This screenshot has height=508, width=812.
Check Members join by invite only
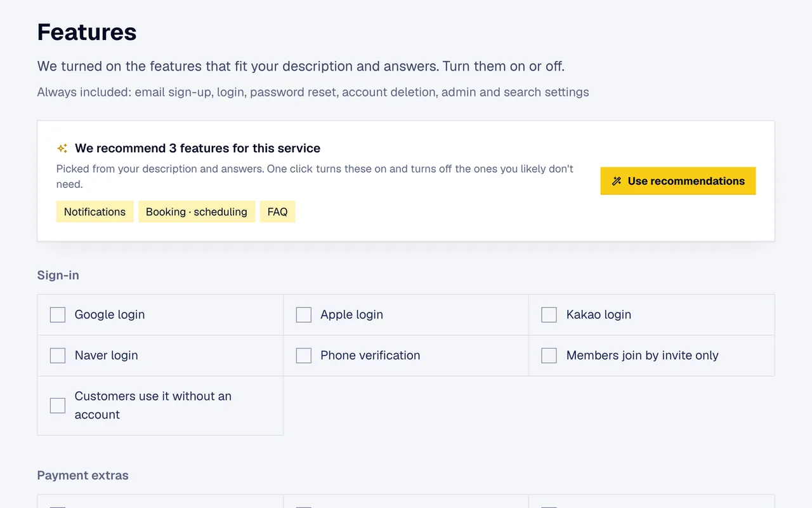[x=549, y=356]
